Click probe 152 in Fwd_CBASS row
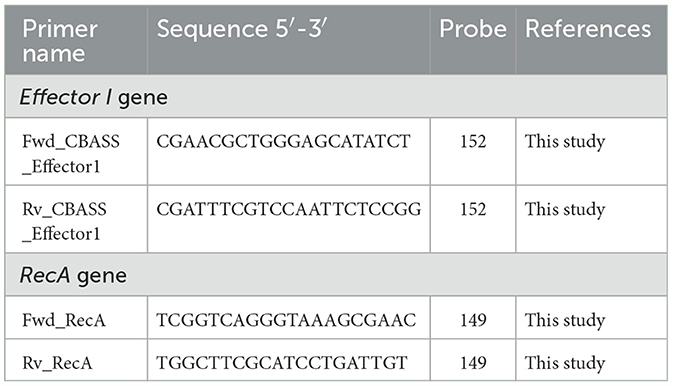The image size is (673, 386). 473,141
